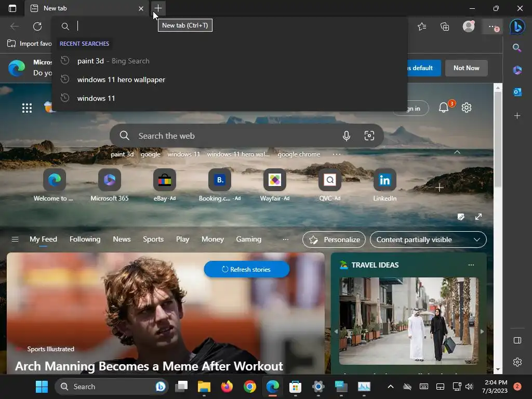This screenshot has height=399, width=532.
Task: Switch to the News tab
Action: (122, 239)
